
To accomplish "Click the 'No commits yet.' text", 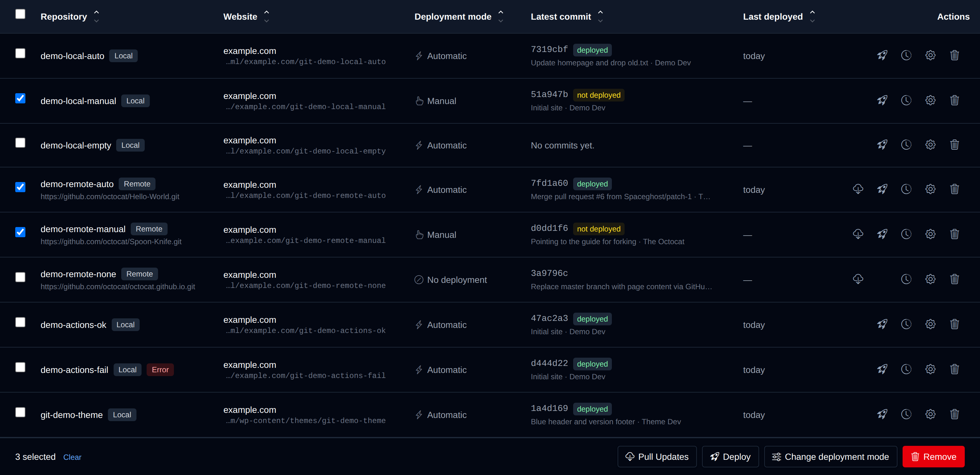I will [562, 146].
